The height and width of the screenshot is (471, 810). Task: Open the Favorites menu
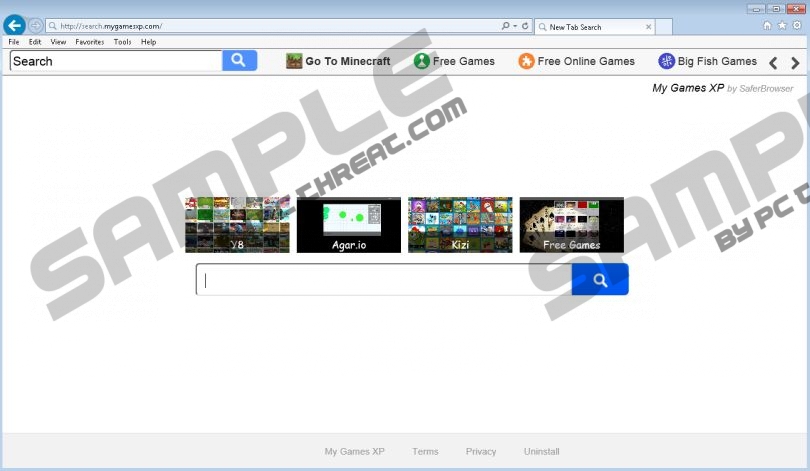(x=89, y=42)
